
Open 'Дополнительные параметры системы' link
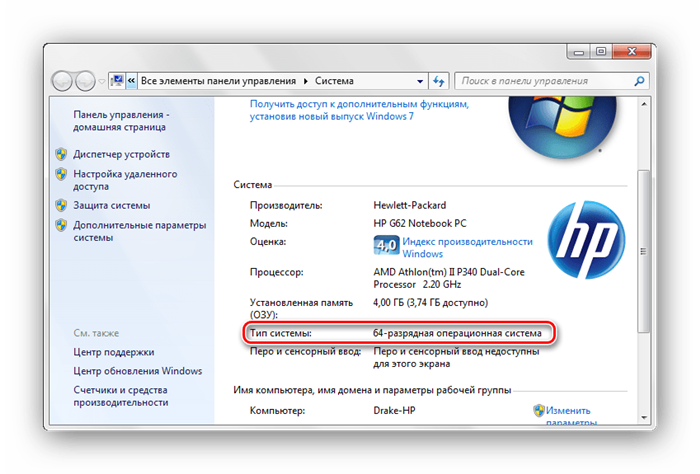point(140,231)
